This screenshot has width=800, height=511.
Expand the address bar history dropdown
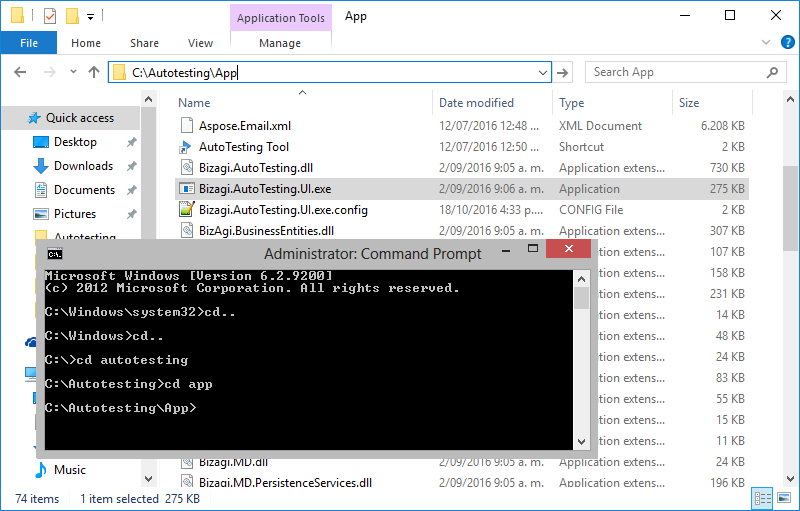[x=543, y=73]
